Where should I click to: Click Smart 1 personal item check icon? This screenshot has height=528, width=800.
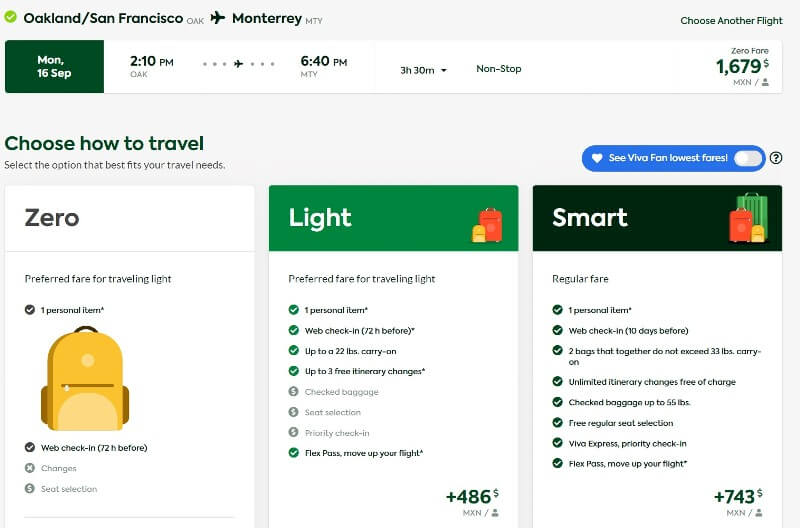click(557, 310)
